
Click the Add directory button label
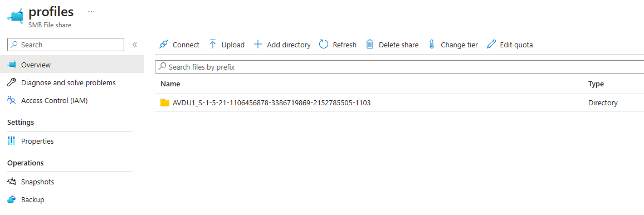click(x=289, y=45)
